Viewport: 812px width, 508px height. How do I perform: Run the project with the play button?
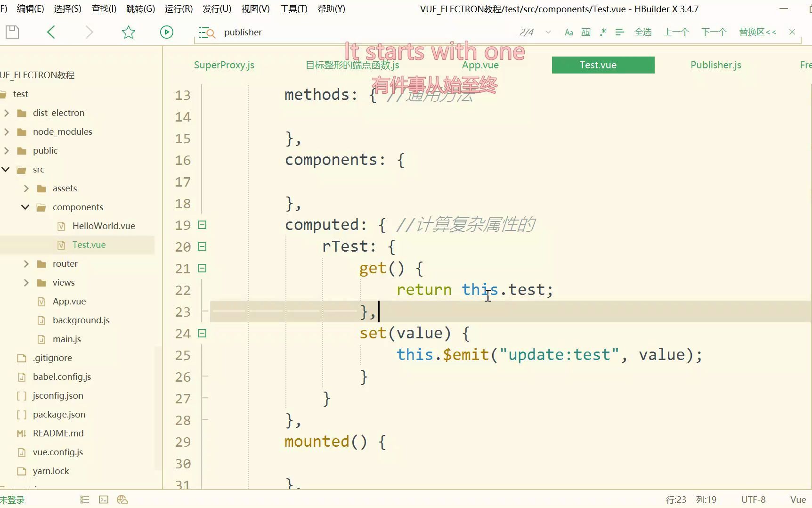(x=166, y=32)
